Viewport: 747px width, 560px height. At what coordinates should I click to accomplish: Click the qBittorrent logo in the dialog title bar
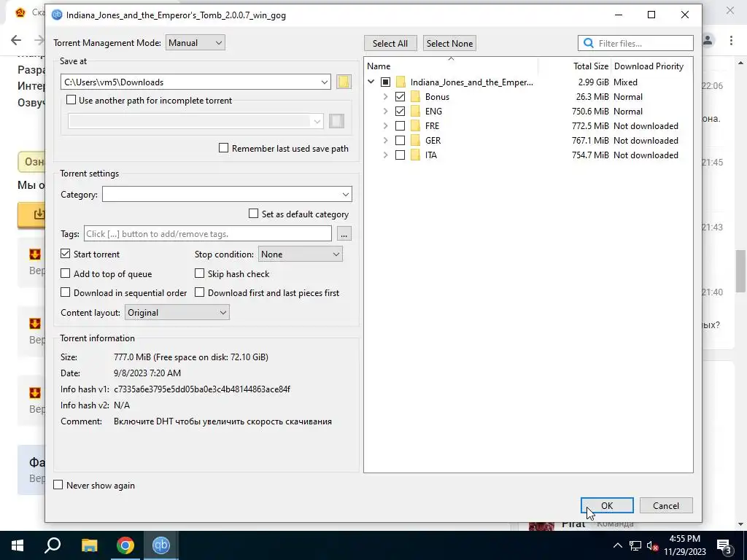pos(57,15)
